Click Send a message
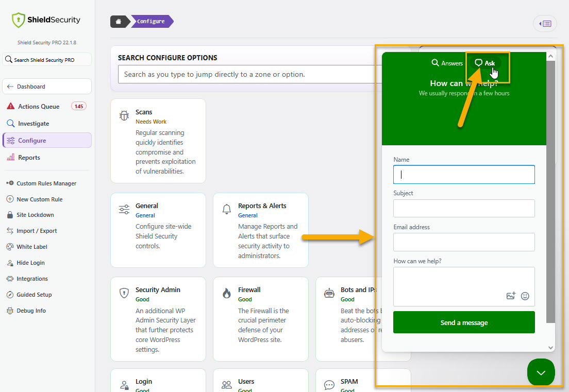Viewport: 569px width, 392px height. click(464, 322)
